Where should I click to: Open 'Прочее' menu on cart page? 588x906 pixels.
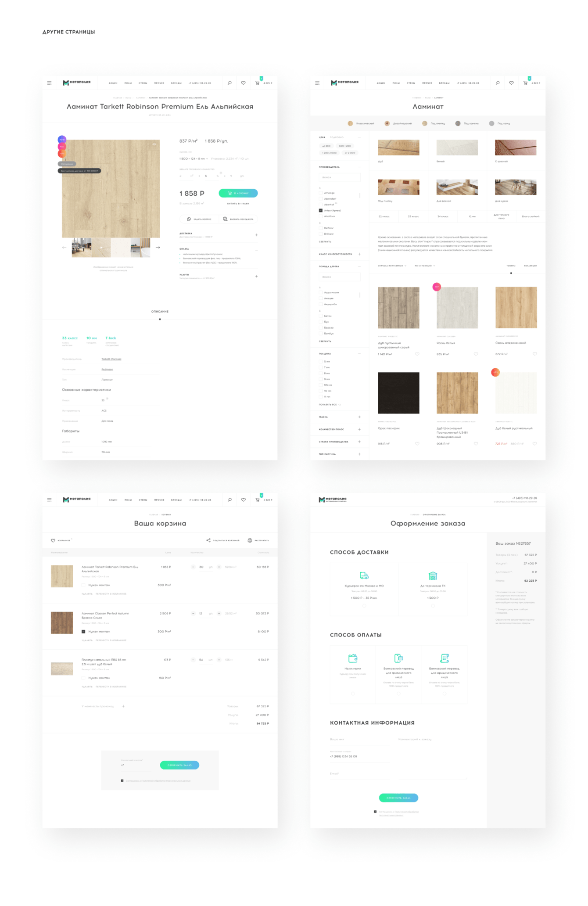click(159, 500)
